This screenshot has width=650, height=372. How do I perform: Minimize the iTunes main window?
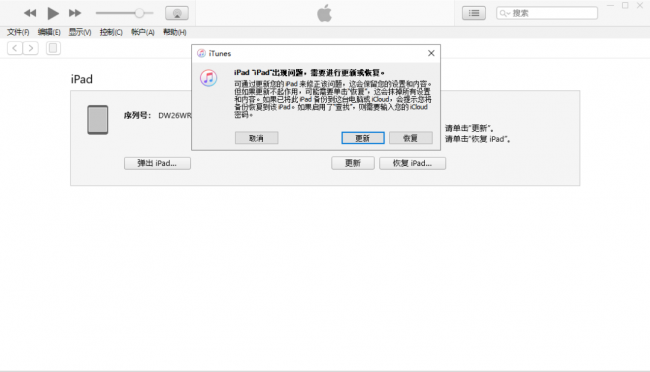610,5
